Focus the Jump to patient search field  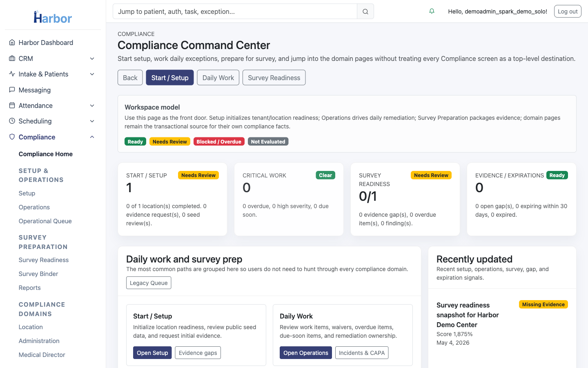[x=235, y=11]
